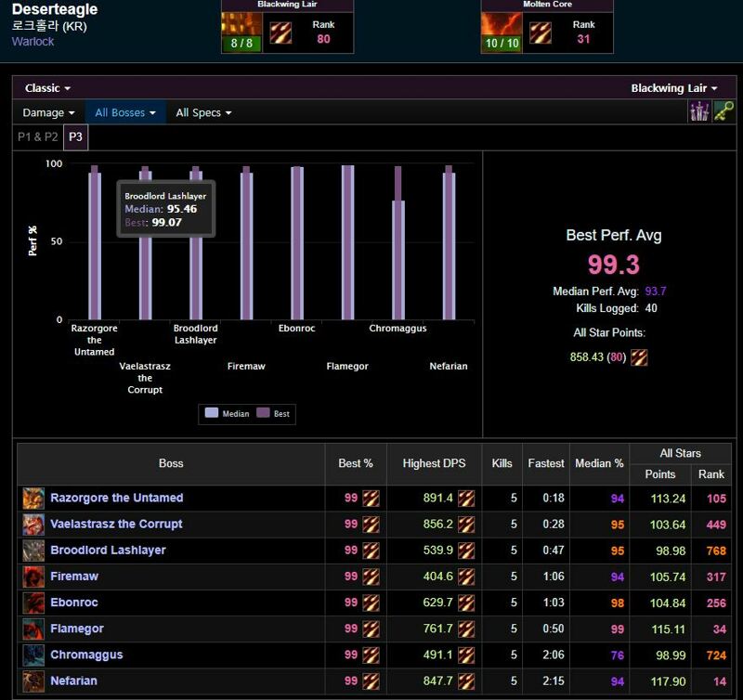This screenshot has height=700, width=743.
Task: Click spec icon next to Vaelastrasz 856.2 DPS
Action: (466, 525)
